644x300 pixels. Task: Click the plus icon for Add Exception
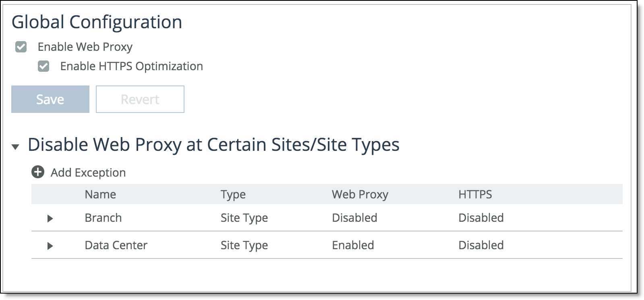click(x=38, y=172)
